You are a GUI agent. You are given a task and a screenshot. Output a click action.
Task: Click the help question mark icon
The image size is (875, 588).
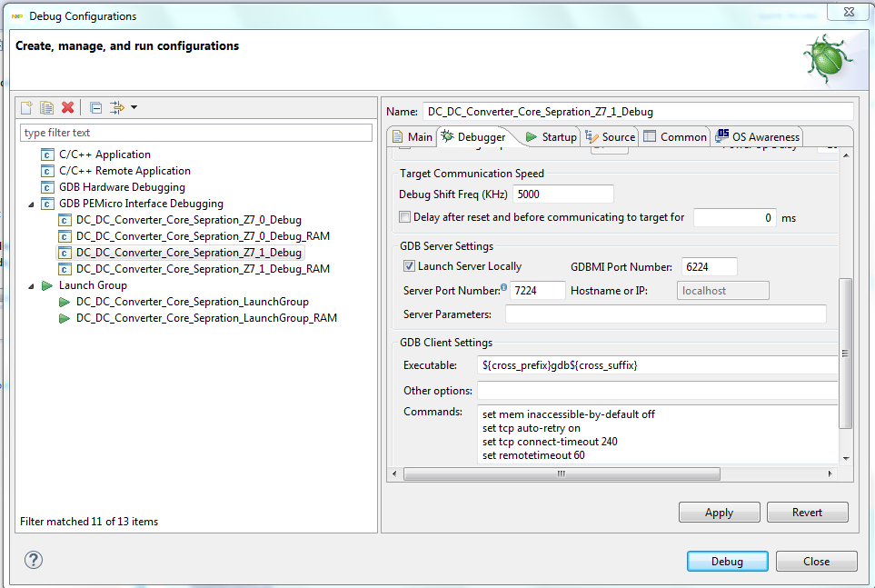pos(33,561)
